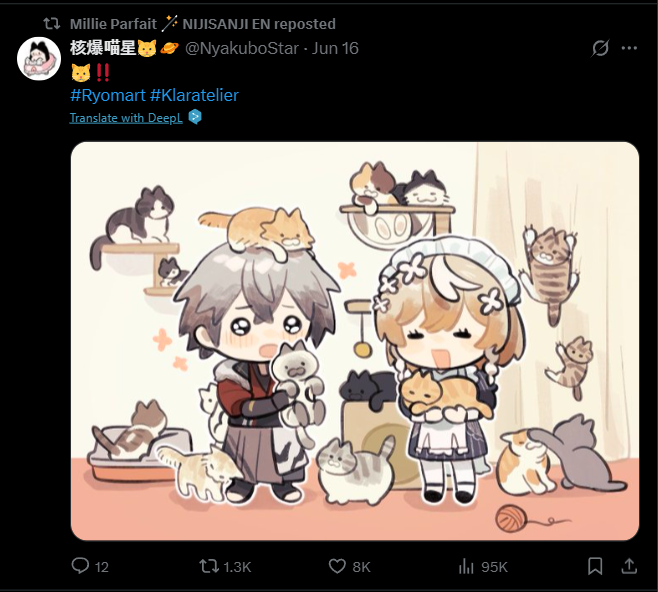
Task: Click the DeepL logo icon
Action: [195, 117]
